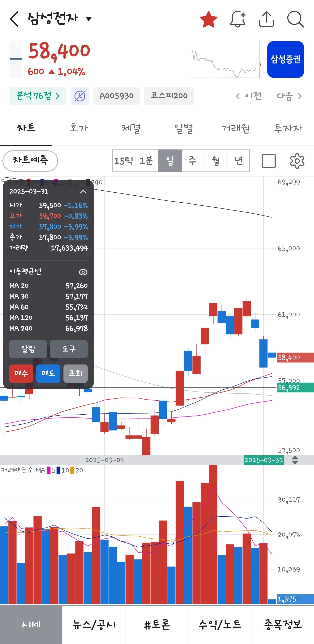The image size is (314, 644).
Task: Tap the purple gauge icon badge
Action: (x=80, y=96)
